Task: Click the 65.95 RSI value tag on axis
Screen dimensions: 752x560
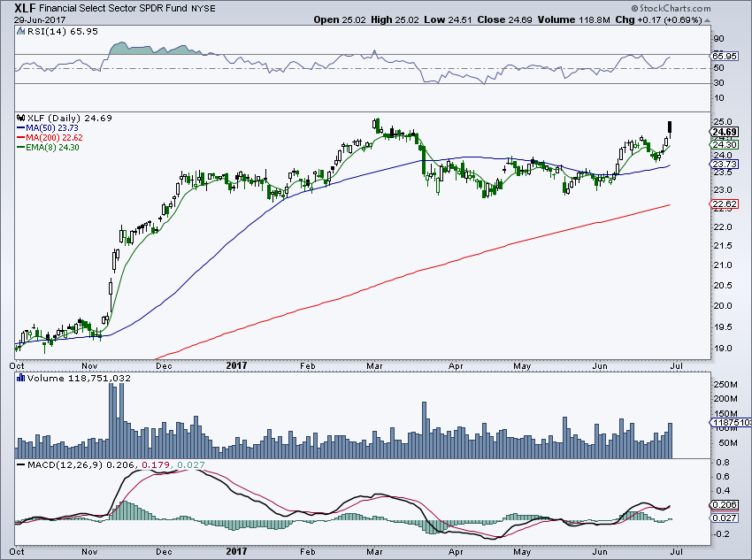Action: pyautogui.click(x=725, y=56)
